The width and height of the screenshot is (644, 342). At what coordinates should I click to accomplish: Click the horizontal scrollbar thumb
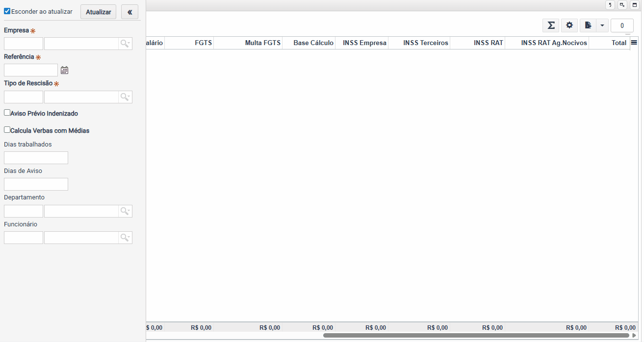click(476, 336)
